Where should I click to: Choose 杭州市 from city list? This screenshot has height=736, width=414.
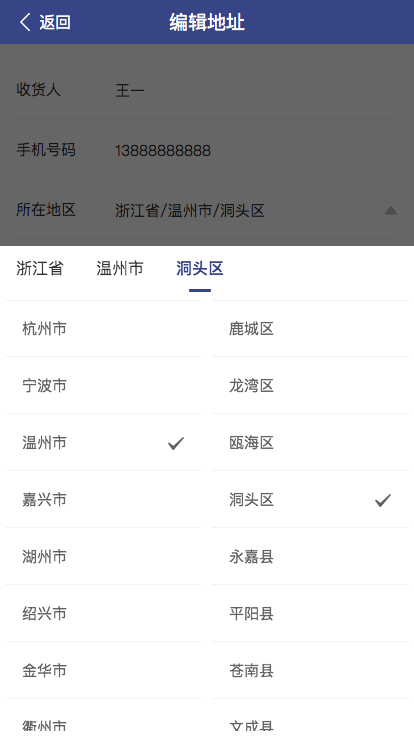pos(103,329)
